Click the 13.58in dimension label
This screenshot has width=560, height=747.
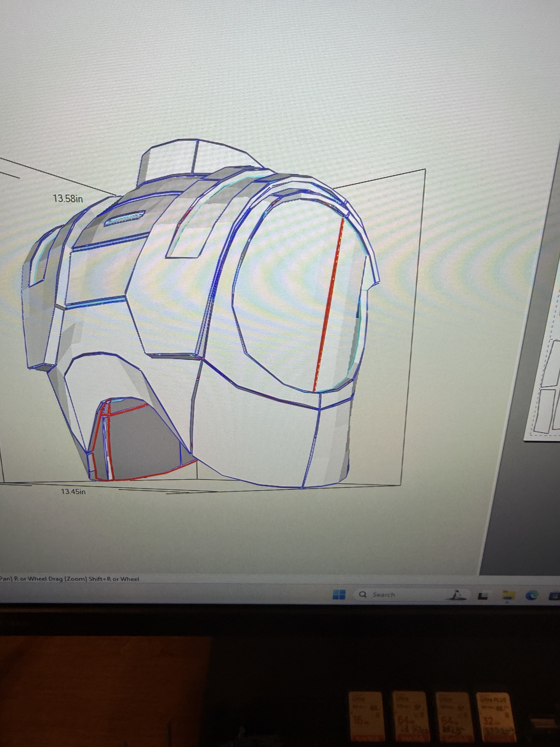[68, 198]
